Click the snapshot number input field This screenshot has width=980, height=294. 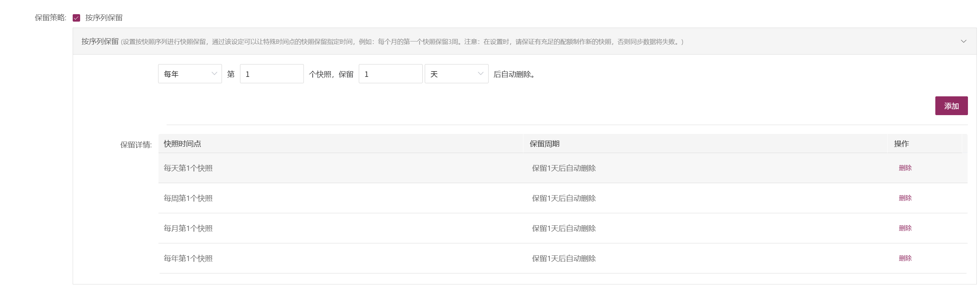coord(272,74)
